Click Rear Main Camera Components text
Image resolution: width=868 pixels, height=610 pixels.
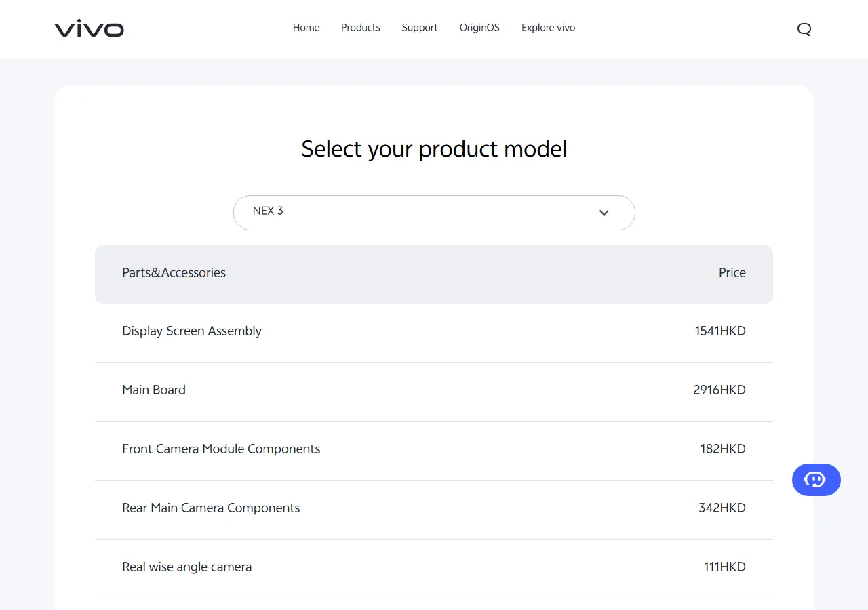(x=211, y=508)
